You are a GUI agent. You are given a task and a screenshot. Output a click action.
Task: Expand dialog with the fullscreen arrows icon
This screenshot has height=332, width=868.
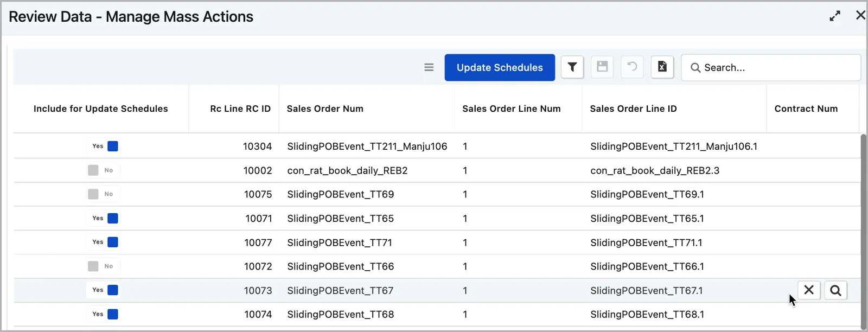[835, 16]
